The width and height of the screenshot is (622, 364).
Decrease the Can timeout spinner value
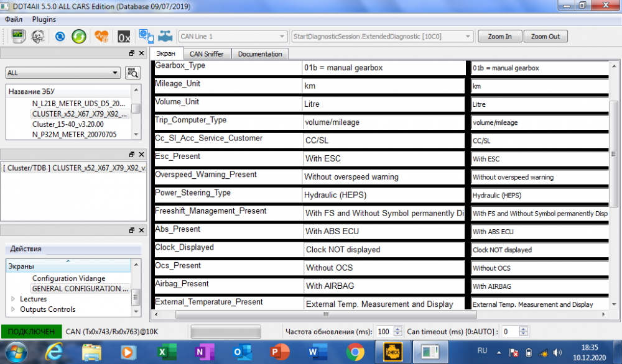coord(524,334)
